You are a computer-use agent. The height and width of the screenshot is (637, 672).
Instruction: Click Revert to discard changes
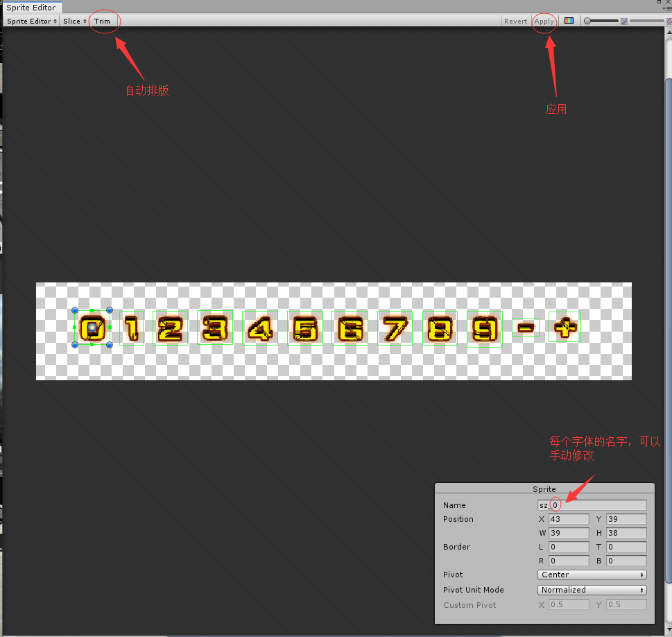coord(515,21)
